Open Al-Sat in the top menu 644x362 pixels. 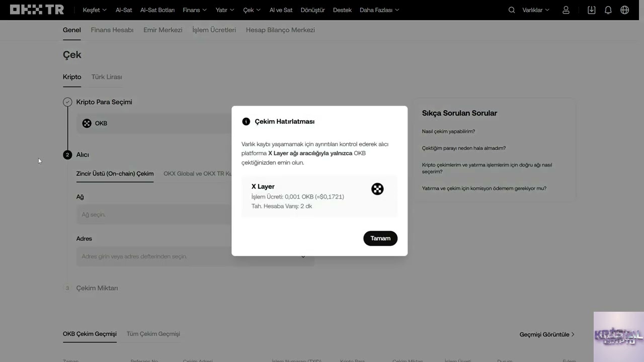click(x=124, y=10)
